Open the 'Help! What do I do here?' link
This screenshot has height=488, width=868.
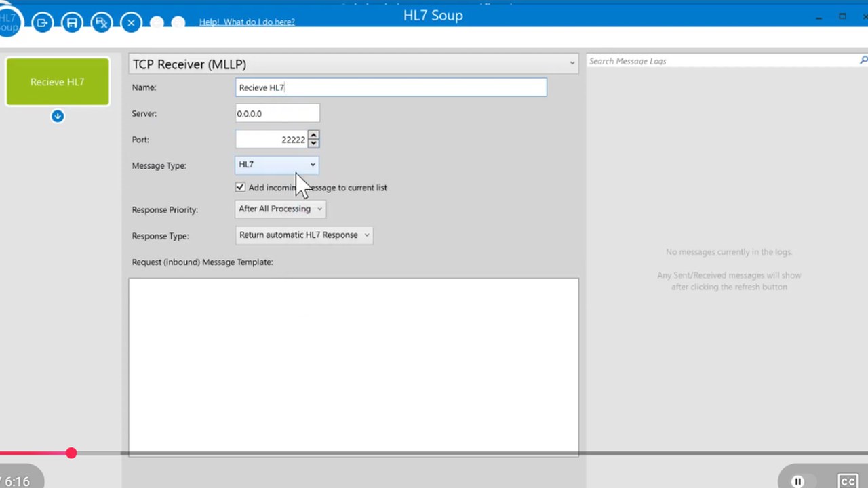247,22
